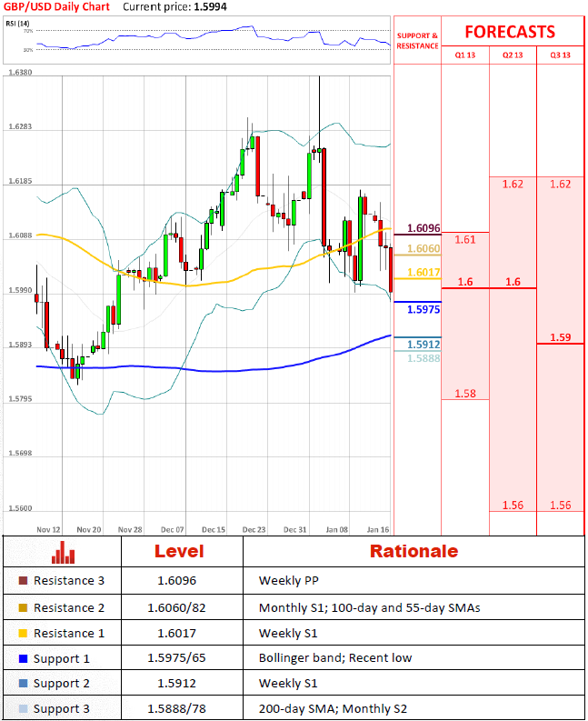Click the 1.5795 price axis label
The height and width of the screenshot is (721, 588).
(x=20, y=398)
